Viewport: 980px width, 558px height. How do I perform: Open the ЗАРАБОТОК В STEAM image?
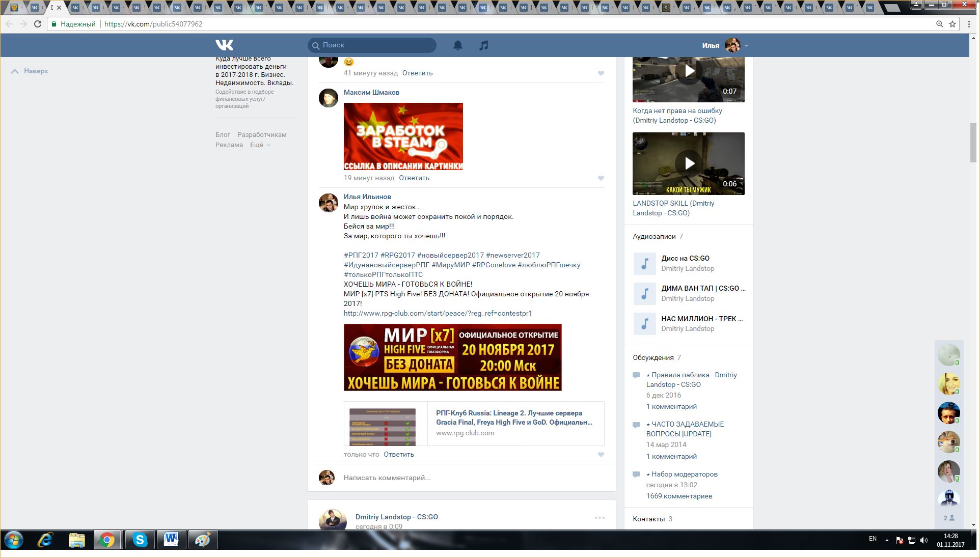[x=403, y=136]
